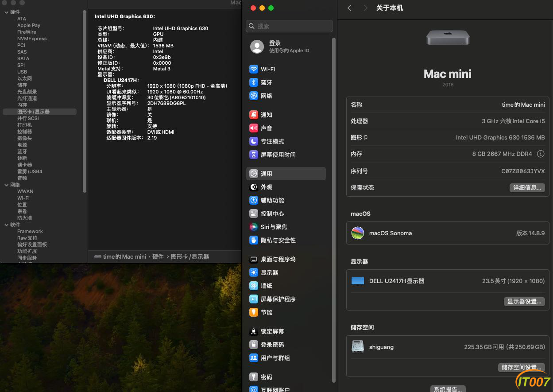Open Displays (显示器) sidebar icon
The width and height of the screenshot is (553, 392).
[x=254, y=272]
